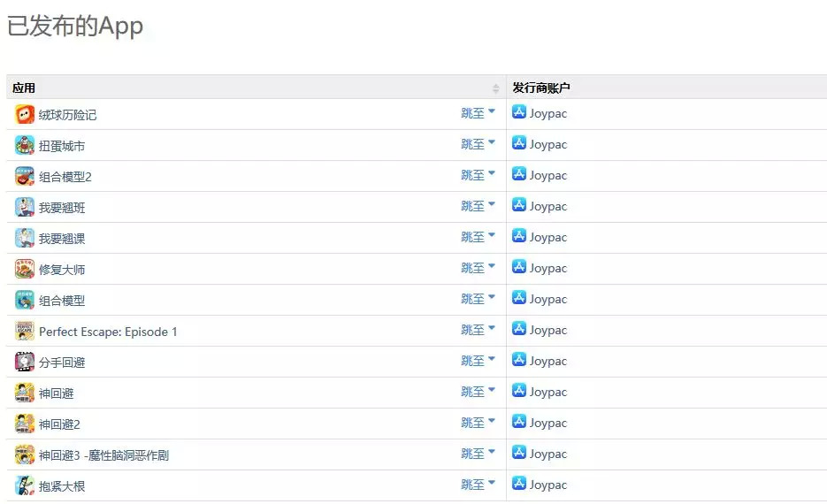Click Joypac publisher for 修复大师
Viewport: 827px width, 504px height.
pyautogui.click(x=548, y=269)
